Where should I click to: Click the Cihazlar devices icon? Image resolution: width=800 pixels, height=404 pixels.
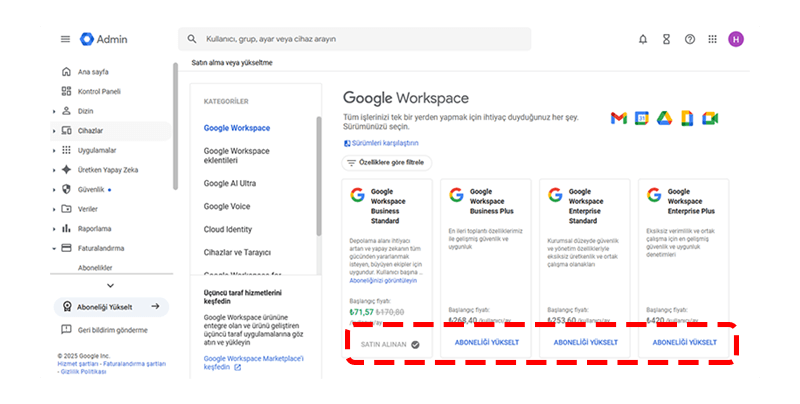tap(66, 131)
